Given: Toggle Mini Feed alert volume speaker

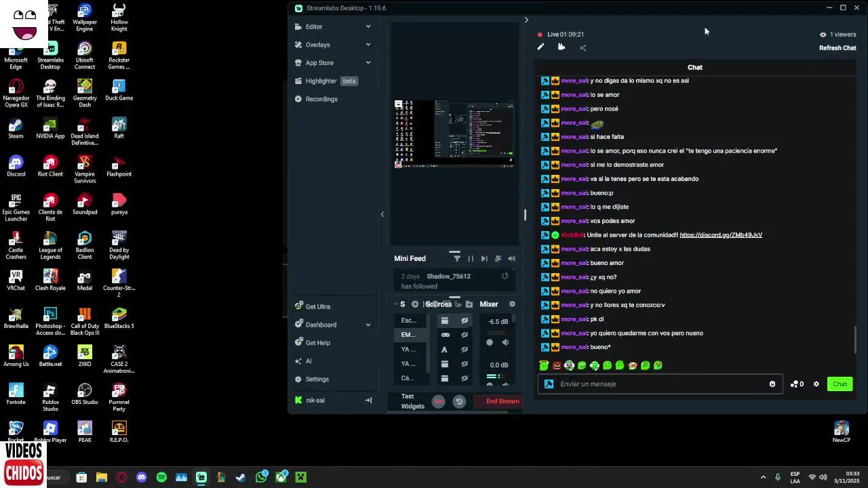Looking at the screenshot, I should pos(512,258).
